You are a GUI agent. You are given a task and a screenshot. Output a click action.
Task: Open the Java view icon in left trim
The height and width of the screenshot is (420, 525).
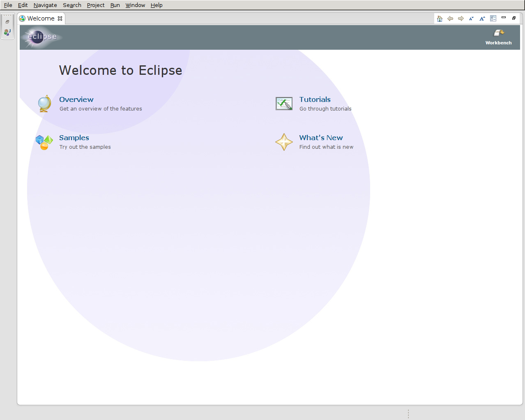point(7,32)
